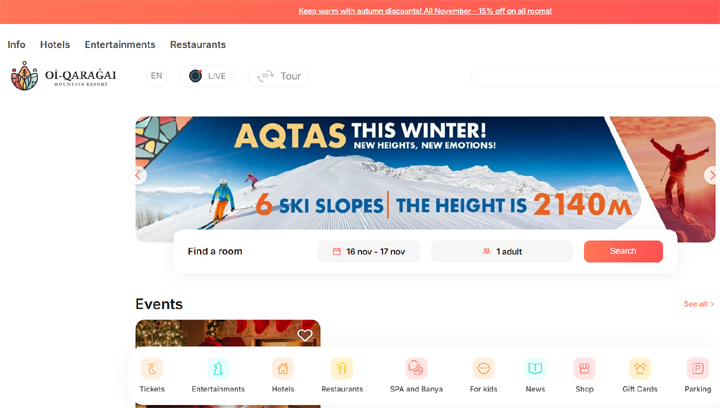Screen dimensions: 720x408
Task: Select the For kids icon
Action: pyautogui.click(x=484, y=369)
